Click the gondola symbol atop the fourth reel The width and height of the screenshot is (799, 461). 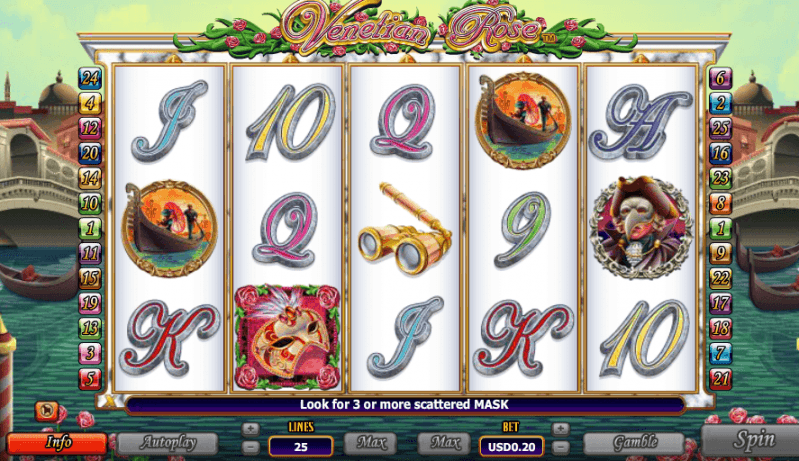pos(523,120)
